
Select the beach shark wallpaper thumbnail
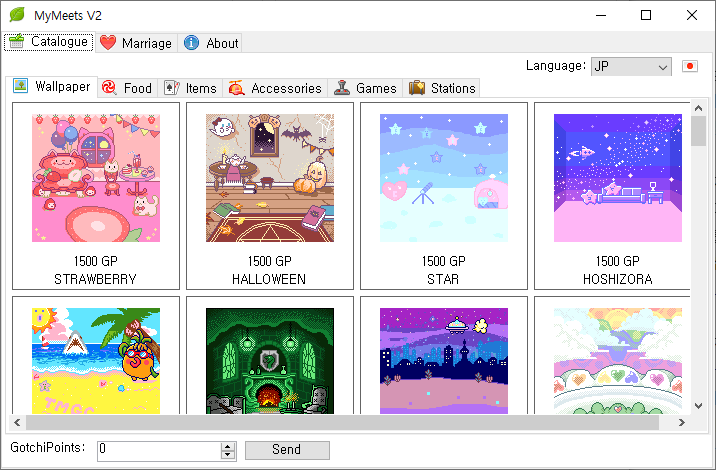point(96,361)
